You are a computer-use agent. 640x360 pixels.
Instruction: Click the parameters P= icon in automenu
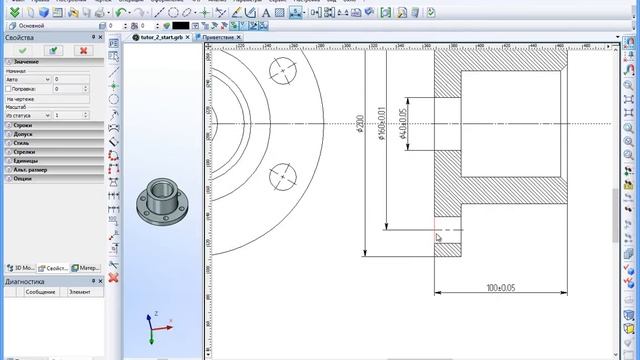[x=114, y=43]
